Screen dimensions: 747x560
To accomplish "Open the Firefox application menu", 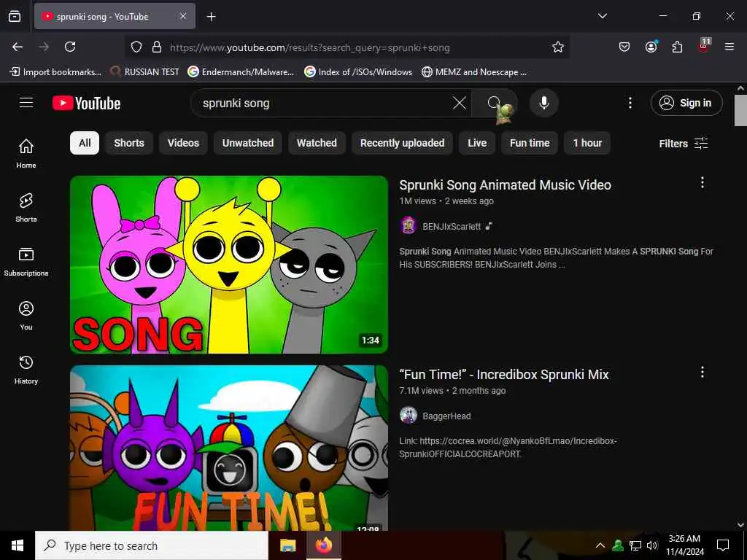I will pyautogui.click(x=729, y=47).
